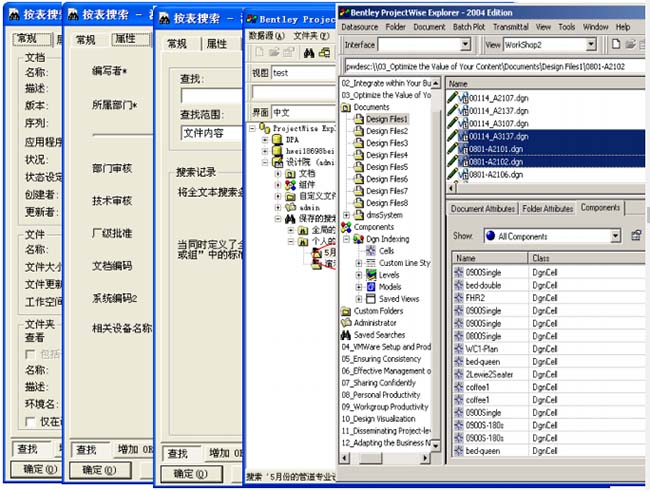Click 确定(O) in the third search dialog
The height and width of the screenshot is (490, 650).
[x=191, y=473]
